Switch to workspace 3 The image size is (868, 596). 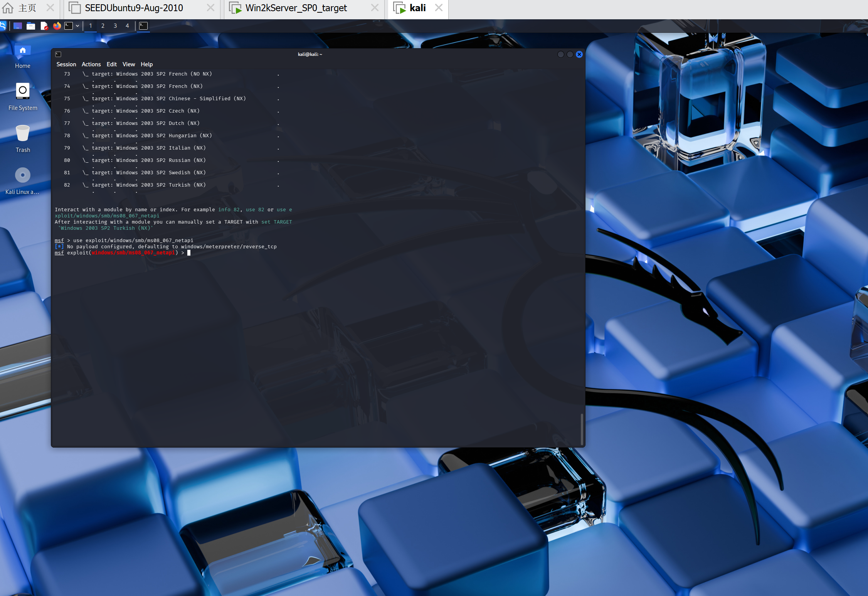coord(115,26)
